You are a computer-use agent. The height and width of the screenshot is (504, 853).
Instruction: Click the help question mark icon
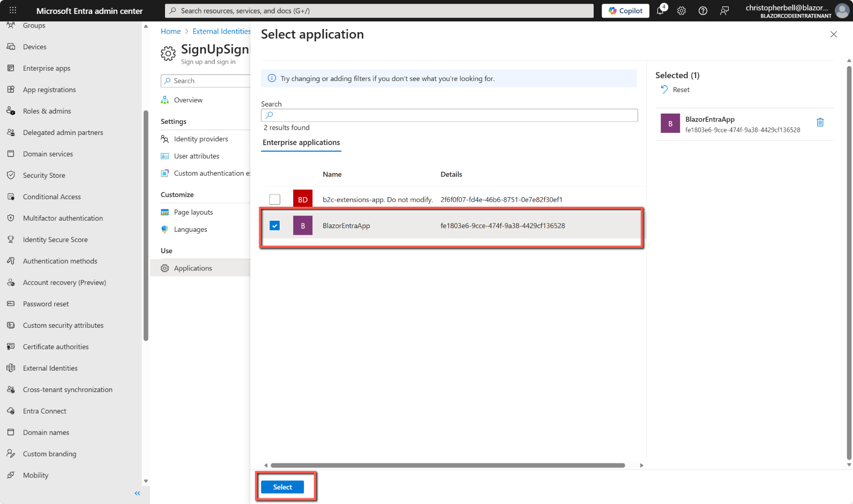pos(703,11)
